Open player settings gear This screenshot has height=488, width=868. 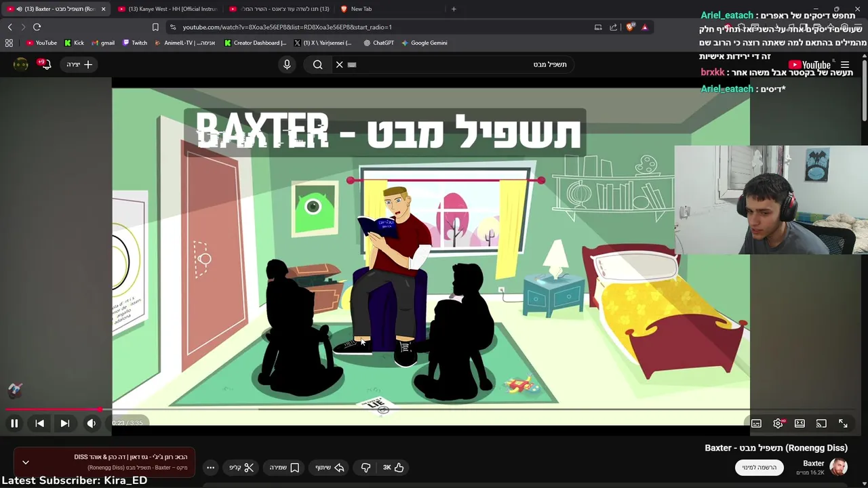778,423
